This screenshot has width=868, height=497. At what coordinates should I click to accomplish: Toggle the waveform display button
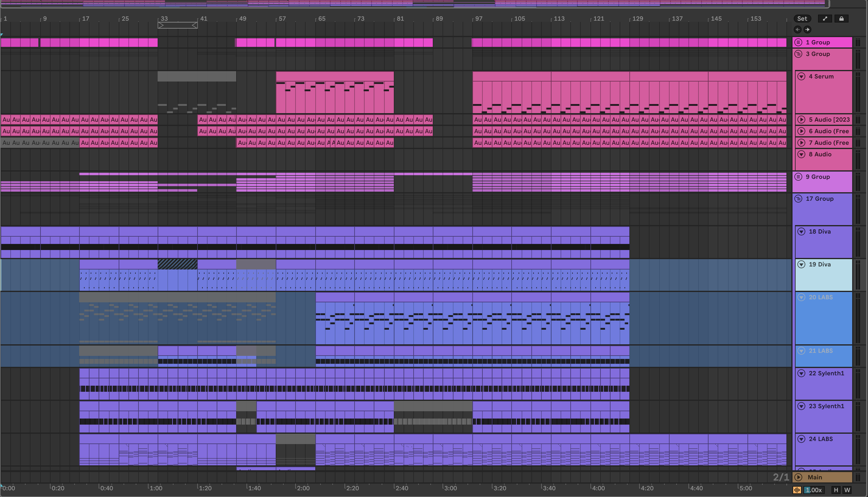(797, 490)
